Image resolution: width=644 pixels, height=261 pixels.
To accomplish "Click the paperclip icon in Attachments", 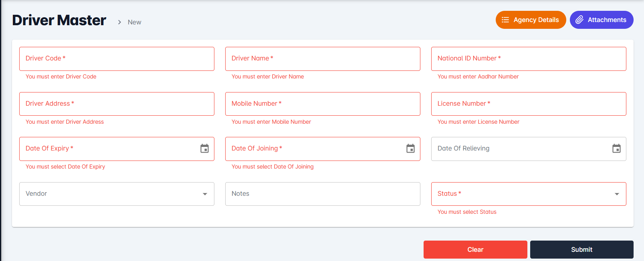I will [579, 20].
